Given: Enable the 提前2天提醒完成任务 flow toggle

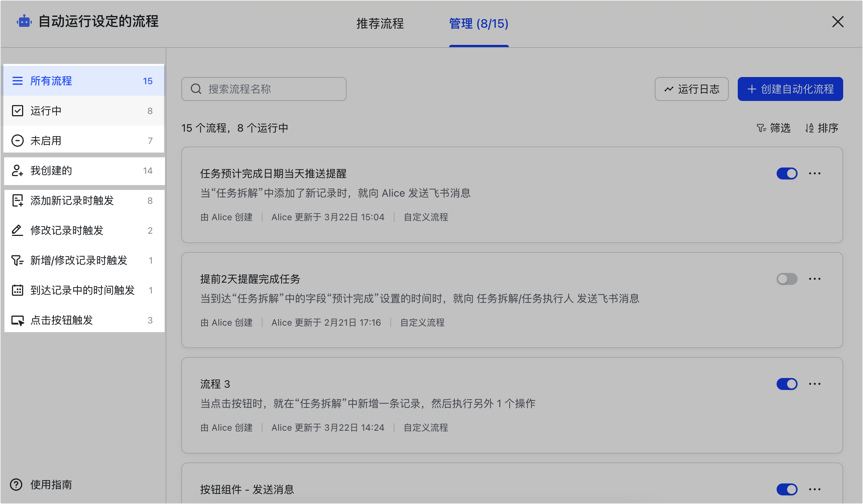Looking at the screenshot, I should [787, 279].
